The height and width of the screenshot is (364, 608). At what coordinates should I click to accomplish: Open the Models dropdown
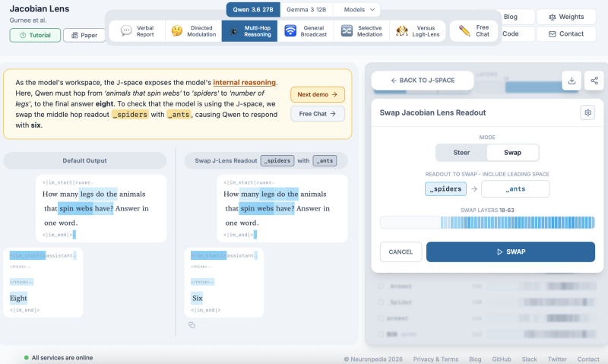pyautogui.click(x=359, y=10)
